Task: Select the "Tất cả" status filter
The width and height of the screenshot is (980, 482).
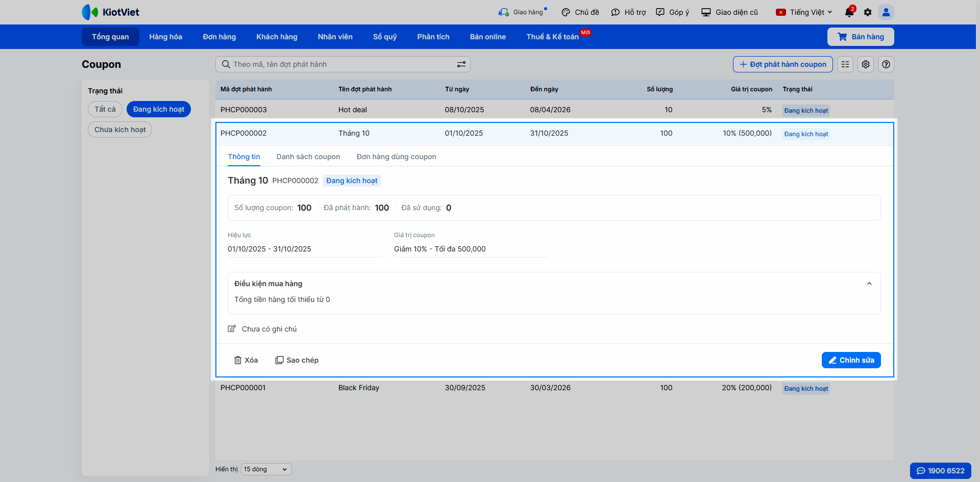Action: coord(105,109)
